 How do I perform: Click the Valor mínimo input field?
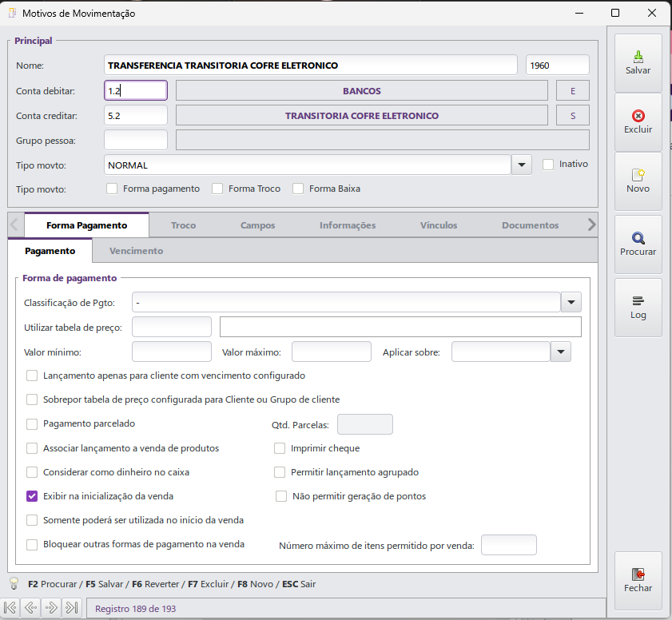click(x=172, y=352)
